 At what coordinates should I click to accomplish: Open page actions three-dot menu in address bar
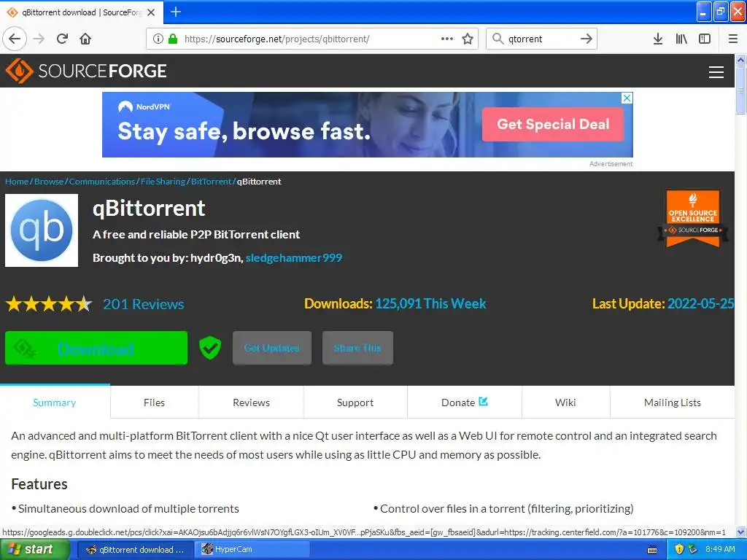click(447, 39)
